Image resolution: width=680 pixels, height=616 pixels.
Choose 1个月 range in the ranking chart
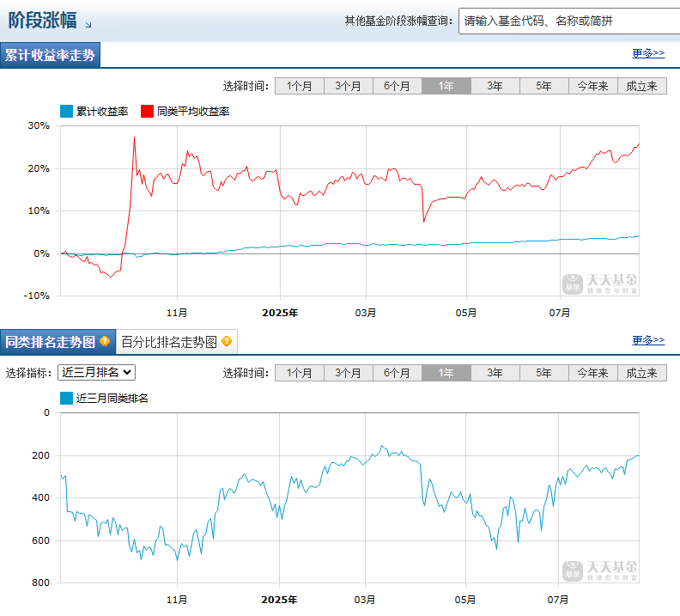click(x=300, y=373)
